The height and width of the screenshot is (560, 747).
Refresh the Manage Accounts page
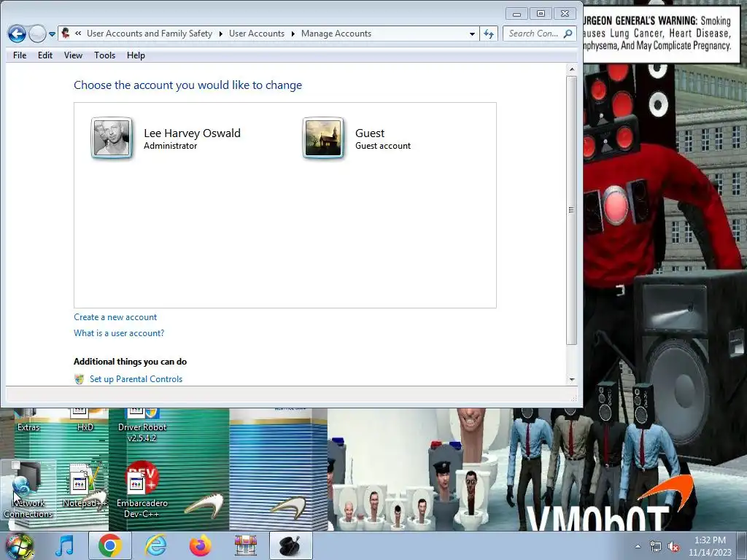pos(489,34)
